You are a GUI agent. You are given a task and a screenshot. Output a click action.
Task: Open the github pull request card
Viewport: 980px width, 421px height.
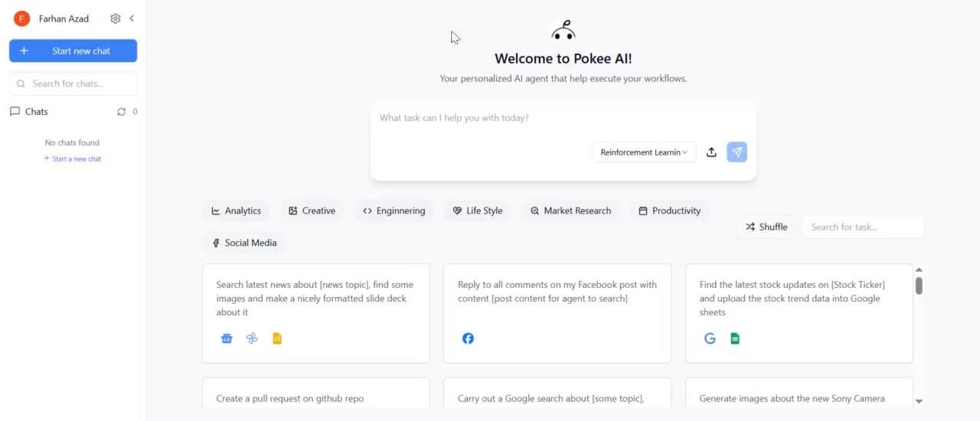[315, 393]
